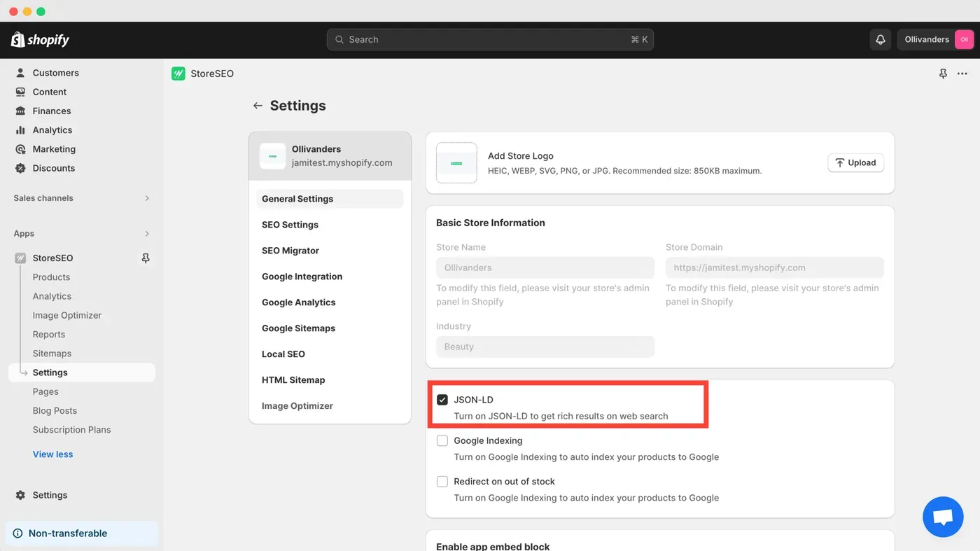Click the Non-transferable info icon
This screenshot has height=551, width=980.
tap(17, 533)
